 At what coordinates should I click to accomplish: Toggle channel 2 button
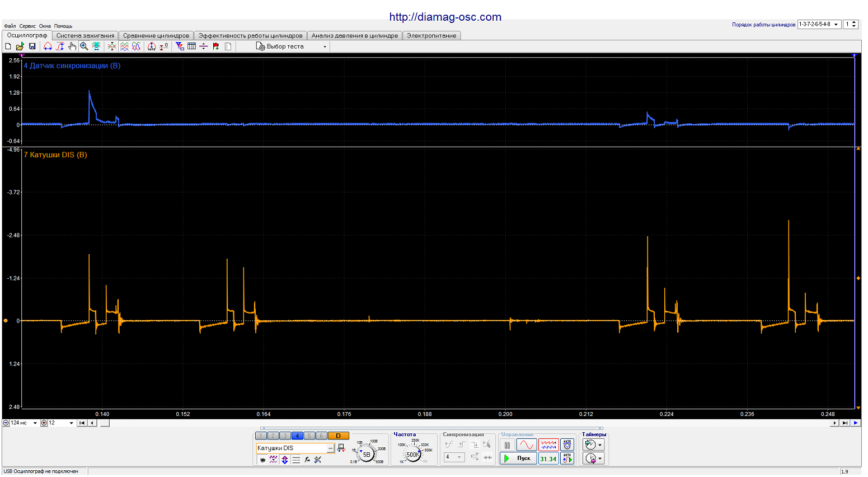pos(273,436)
